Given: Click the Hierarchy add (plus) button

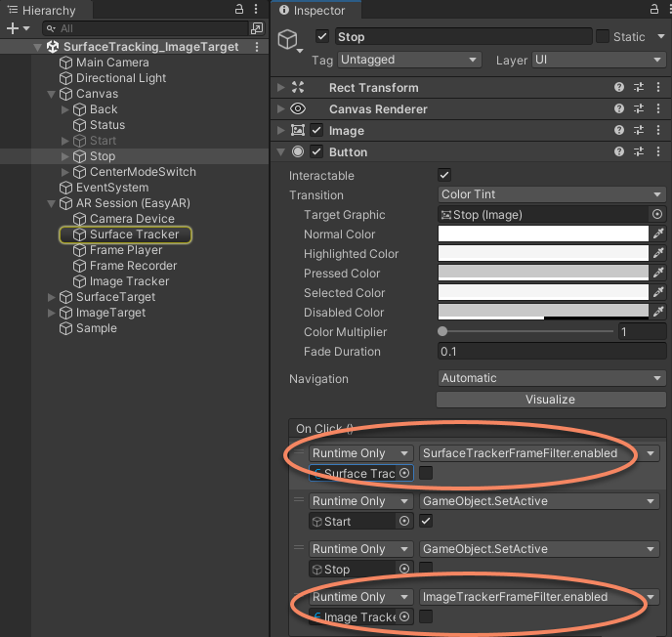Looking at the screenshot, I should coord(13,29).
